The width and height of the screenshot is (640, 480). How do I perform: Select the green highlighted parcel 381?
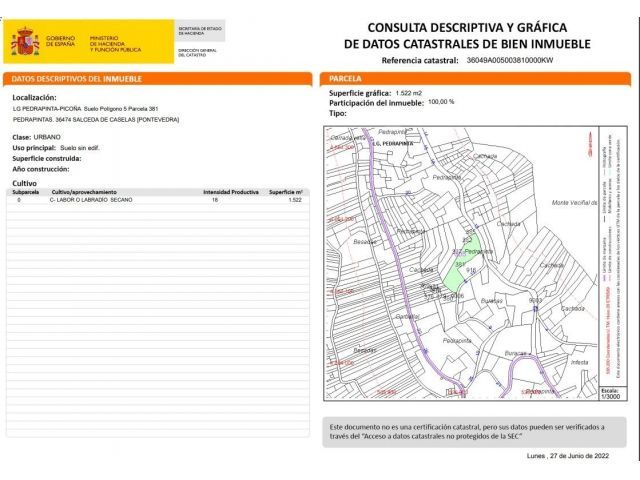[462, 264]
